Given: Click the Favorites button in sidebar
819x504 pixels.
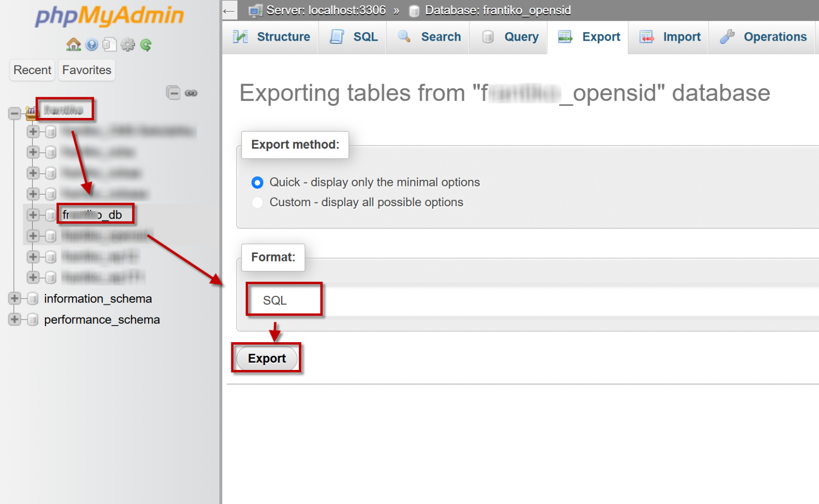Looking at the screenshot, I should (x=87, y=70).
